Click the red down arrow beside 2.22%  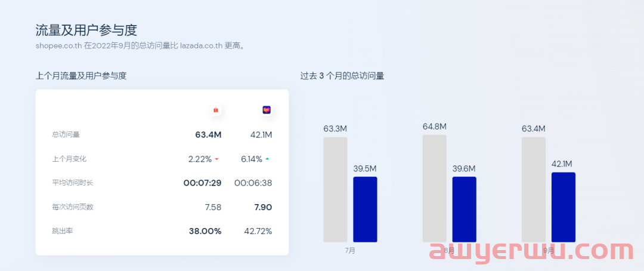tap(216, 159)
